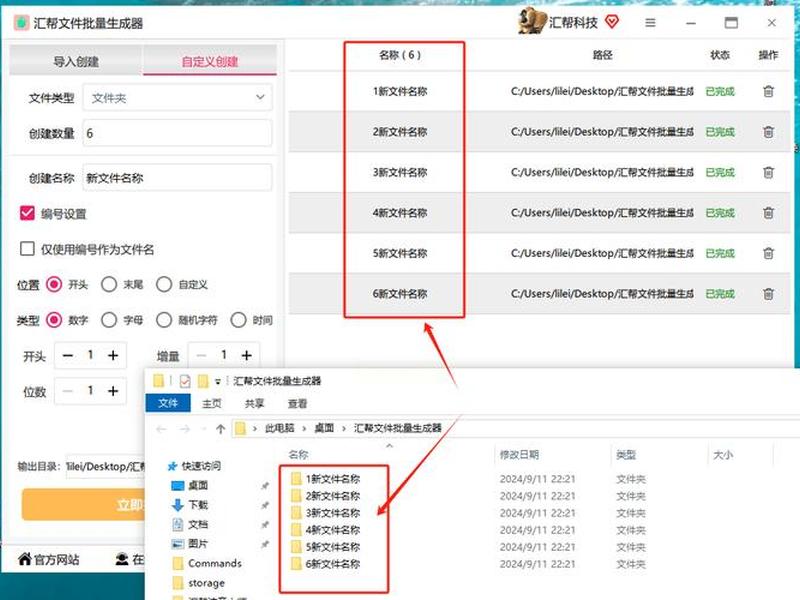Open 文档 in Explorer quick access
Screen dimensions: 800x600
coord(190,524)
